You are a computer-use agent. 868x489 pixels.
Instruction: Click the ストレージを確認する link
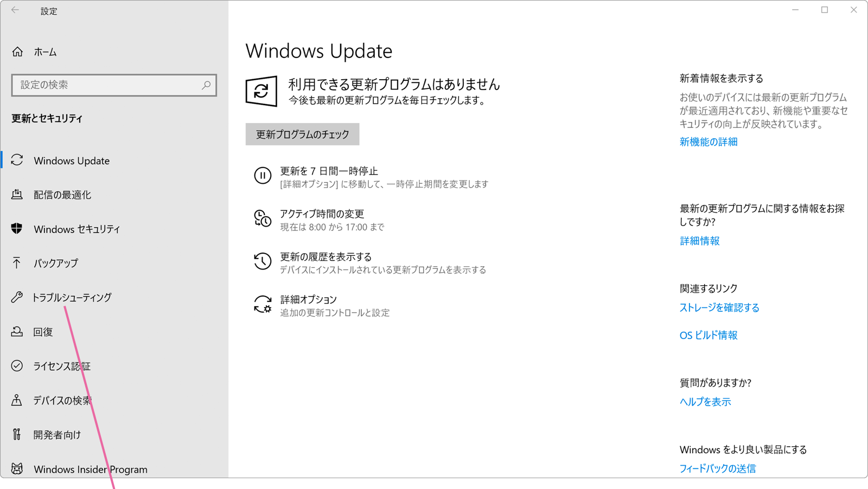point(719,308)
